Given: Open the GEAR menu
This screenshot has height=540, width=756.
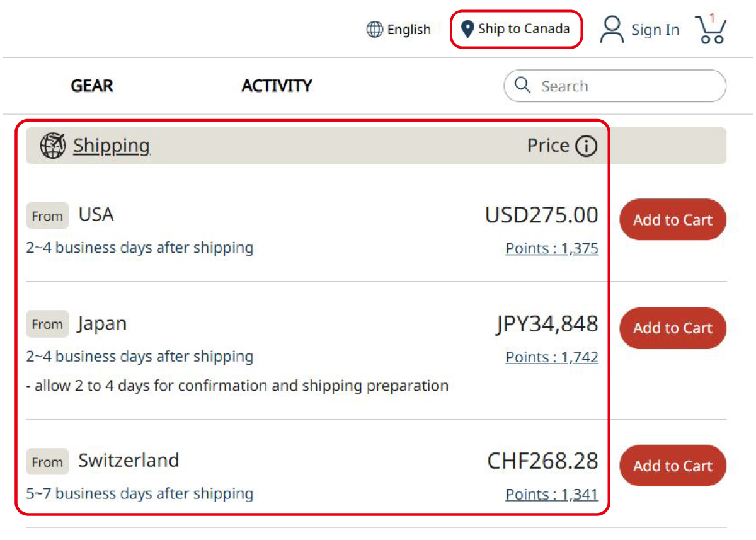Looking at the screenshot, I should [x=92, y=86].
